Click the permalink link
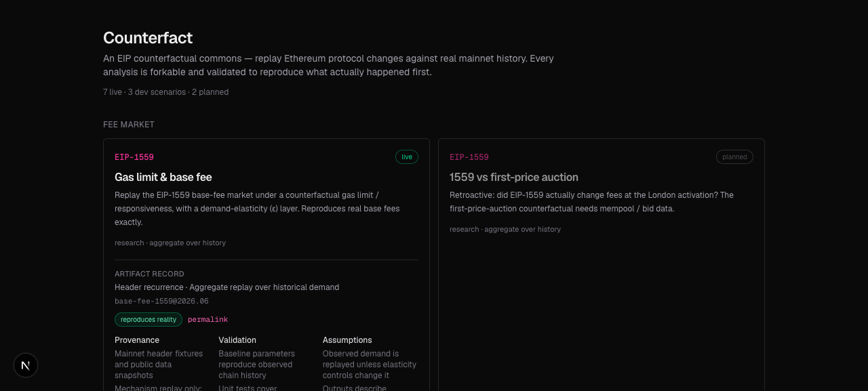The image size is (868, 391). point(208,320)
